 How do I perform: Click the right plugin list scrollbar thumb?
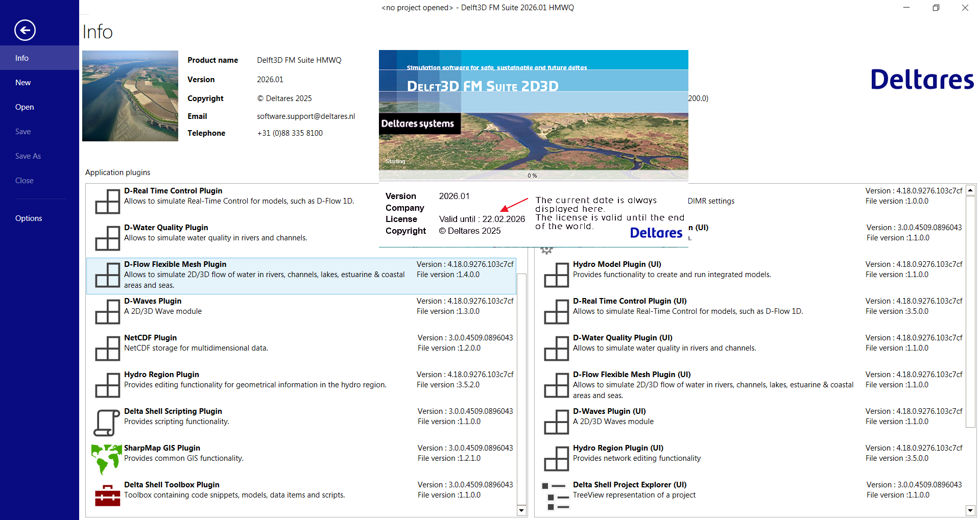(970, 311)
